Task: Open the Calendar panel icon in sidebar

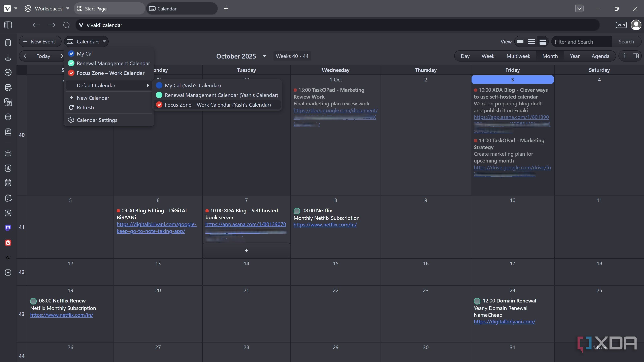Action: pyautogui.click(x=8, y=183)
